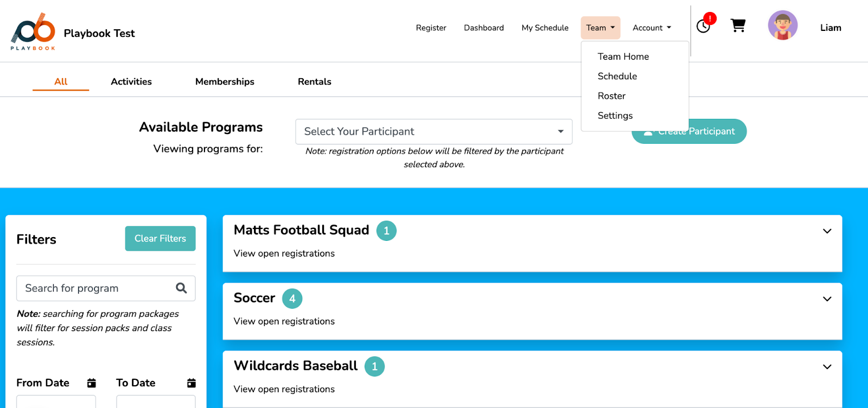The width and height of the screenshot is (868, 408).
Task: Open the From Date calendar icon
Action: tap(92, 383)
